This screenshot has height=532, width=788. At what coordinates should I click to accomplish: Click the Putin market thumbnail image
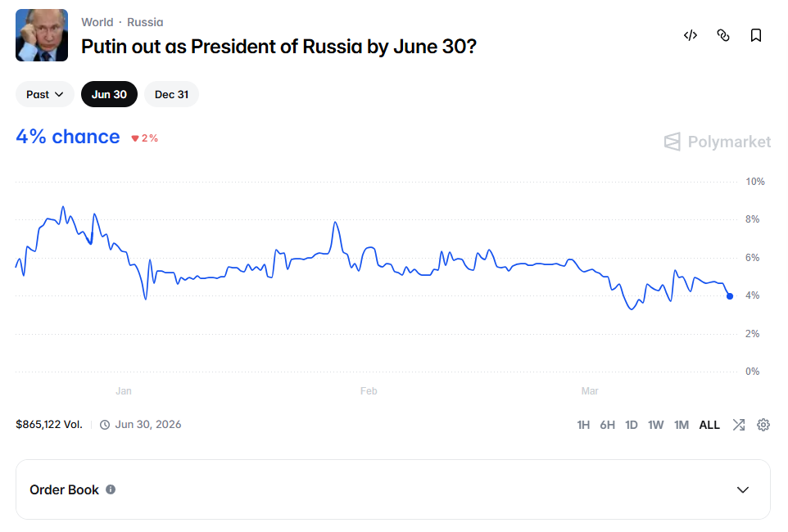(42, 35)
